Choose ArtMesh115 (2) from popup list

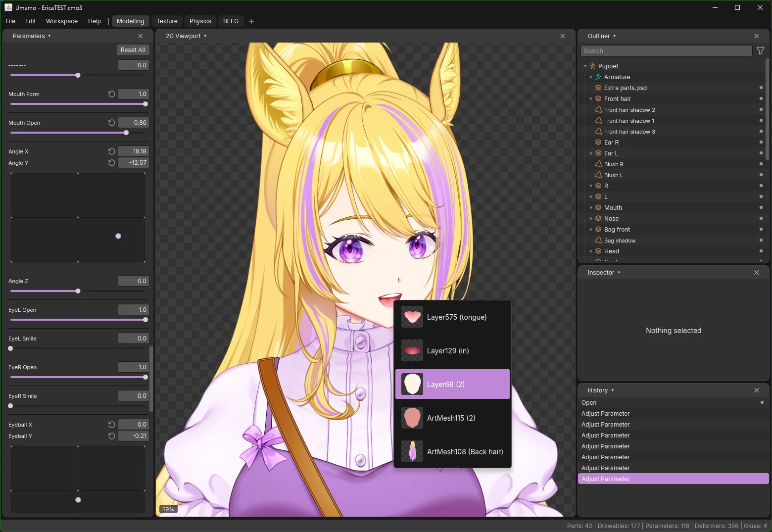(x=452, y=418)
